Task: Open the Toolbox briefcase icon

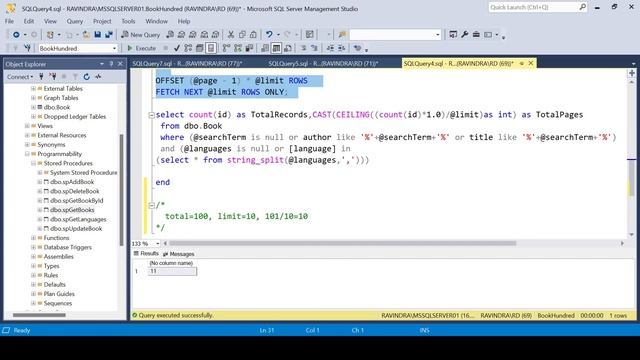Action: [476, 35]
